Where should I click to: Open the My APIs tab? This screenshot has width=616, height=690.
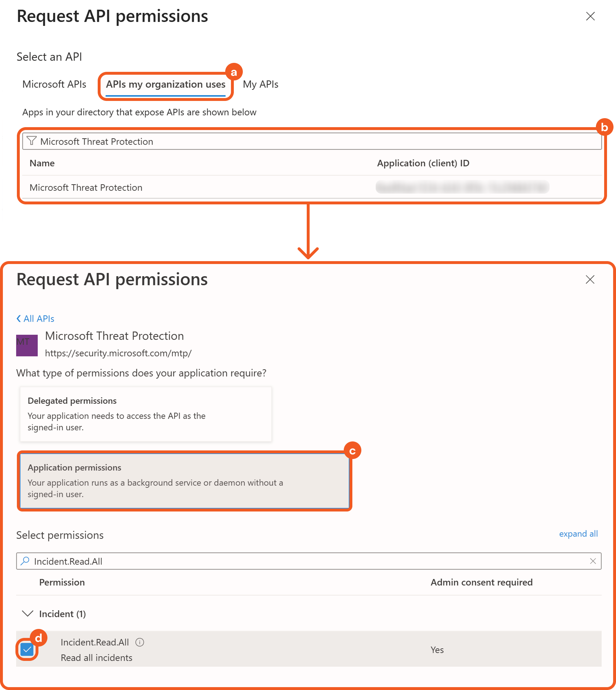point(260,84)
